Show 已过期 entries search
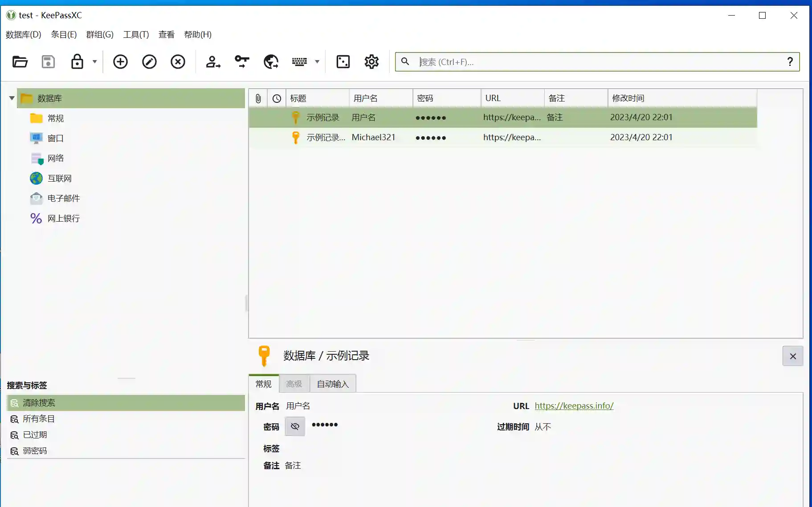Image resolution: width=812 pixels, height=507 pixels. click(126, 434)
